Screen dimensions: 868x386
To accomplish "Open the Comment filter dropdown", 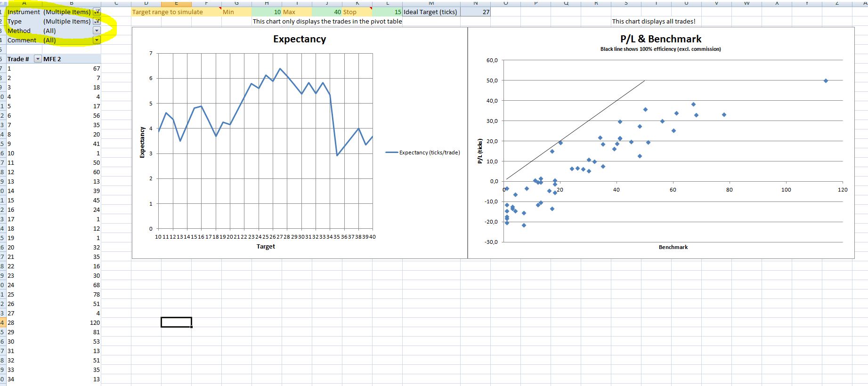I will pos(97,40).
